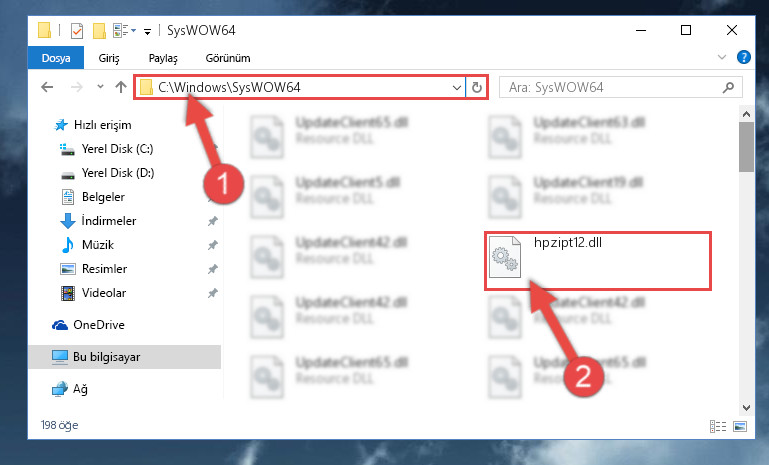Open Yerel Disk (C:) in sidebar

tap(117, 149)
